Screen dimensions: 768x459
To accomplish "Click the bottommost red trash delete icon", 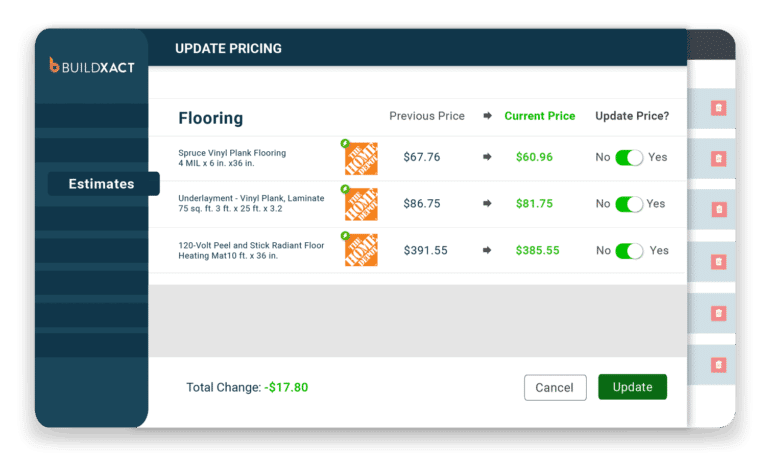I will (718, 364).
